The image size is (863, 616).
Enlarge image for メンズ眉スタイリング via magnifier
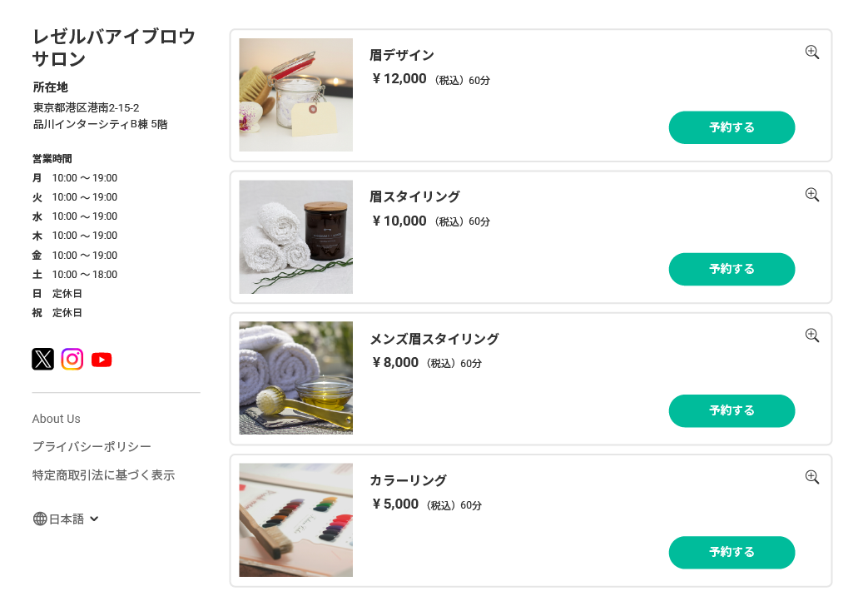tap(812, 335)
